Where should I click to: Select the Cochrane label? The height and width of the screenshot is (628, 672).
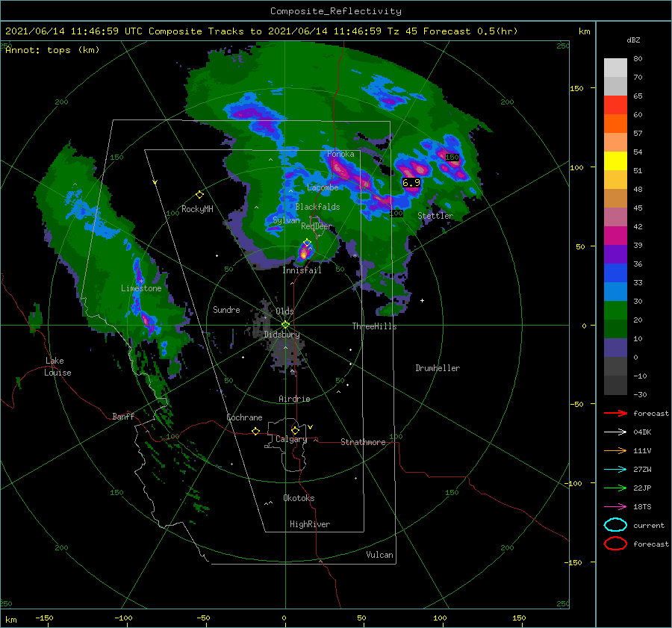(x=244, y=417)
